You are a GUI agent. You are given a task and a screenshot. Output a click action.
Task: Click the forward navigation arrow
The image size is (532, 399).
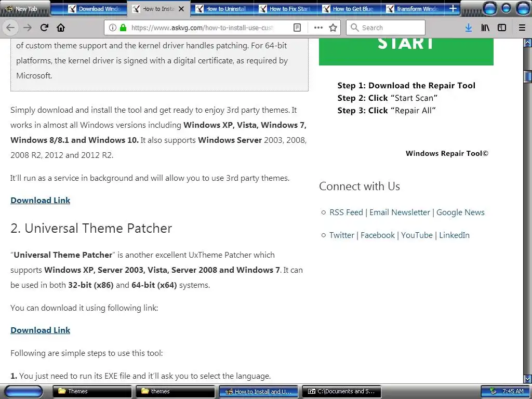point(28,28)
